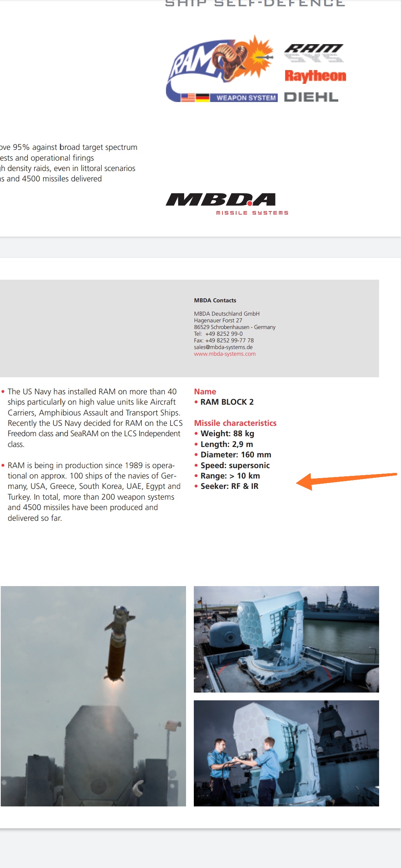Select the red 'Name' heading
This screenshot has height=868, width=401.
point(205,392)
